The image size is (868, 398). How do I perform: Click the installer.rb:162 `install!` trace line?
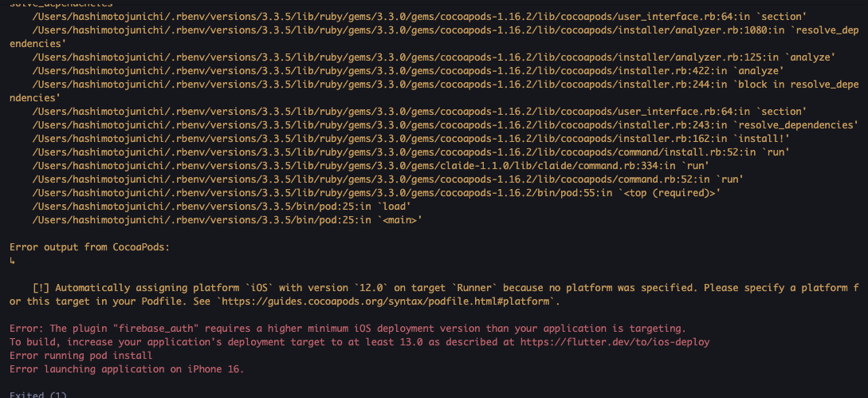[x=411, y=139]
